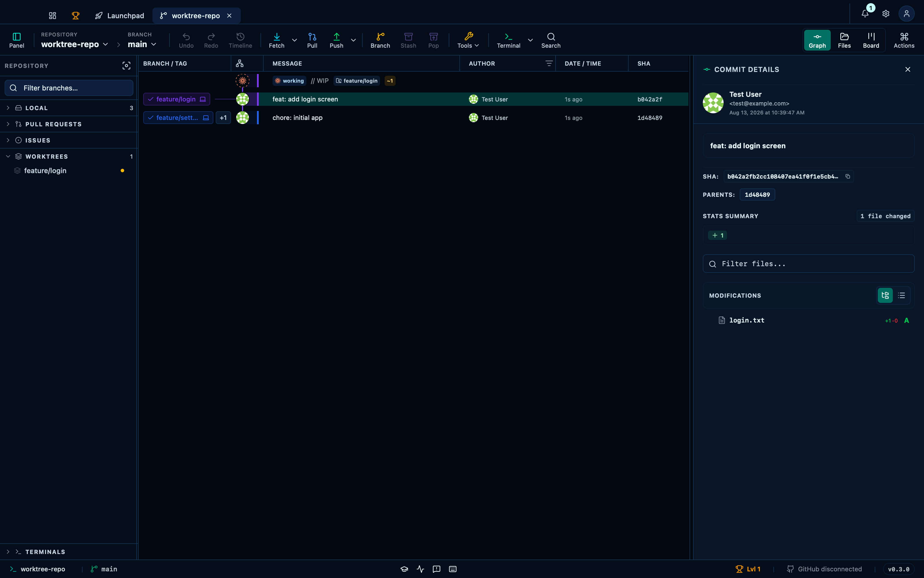
Task: Push commits with the Push button
Action: point(336,40)
